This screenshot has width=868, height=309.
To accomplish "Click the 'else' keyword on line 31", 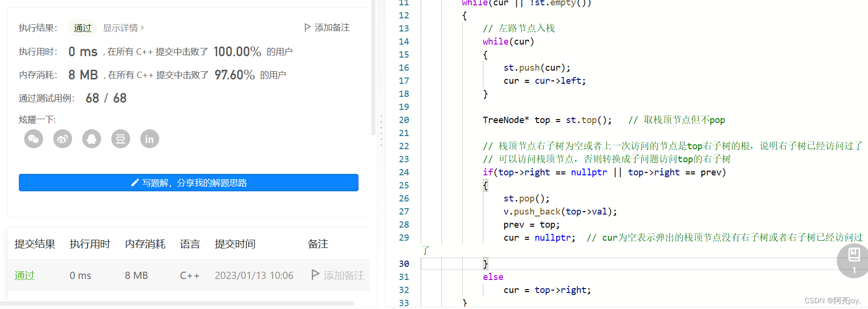I will pos(493,277).
